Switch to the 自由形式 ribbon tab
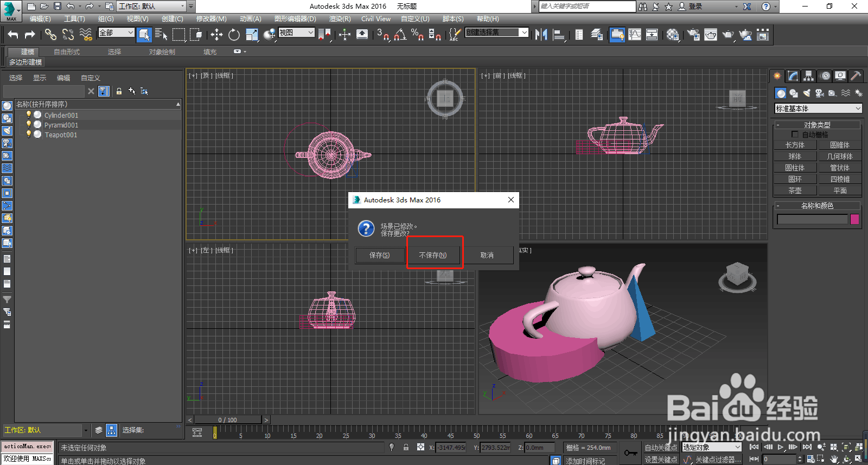 click(67, 52)
